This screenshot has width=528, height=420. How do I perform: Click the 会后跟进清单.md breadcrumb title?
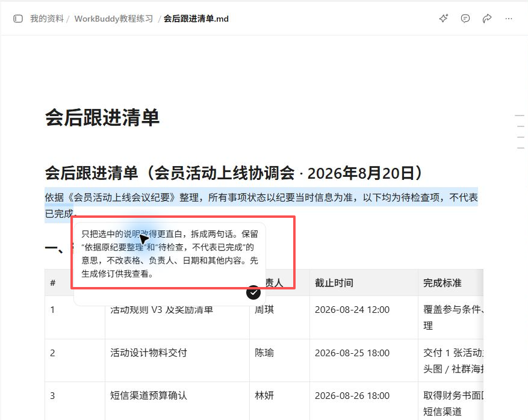pyautogui.click(x=196, y=19)
